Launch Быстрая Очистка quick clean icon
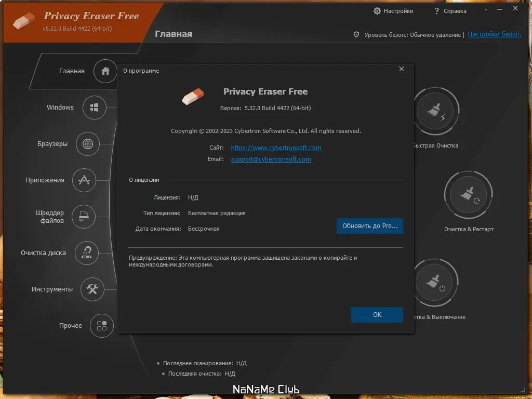The image size is (532, 399). tap(436, 111)
